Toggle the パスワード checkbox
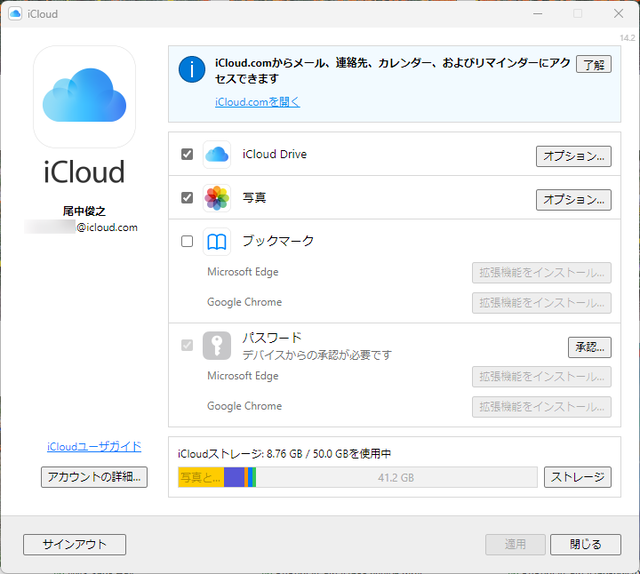The image size is (640, 574). (x=187, y=345)
